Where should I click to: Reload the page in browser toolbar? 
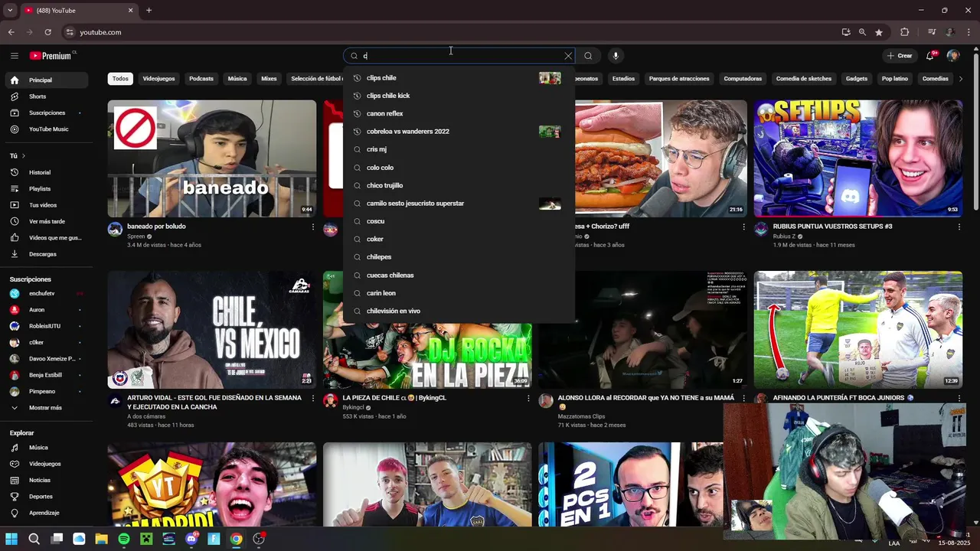click(47, 32)
